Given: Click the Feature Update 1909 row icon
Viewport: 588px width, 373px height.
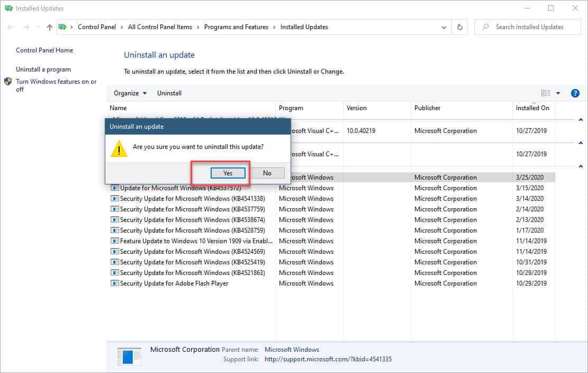Looking at the screenshot, I should click(x=114, y=241).
